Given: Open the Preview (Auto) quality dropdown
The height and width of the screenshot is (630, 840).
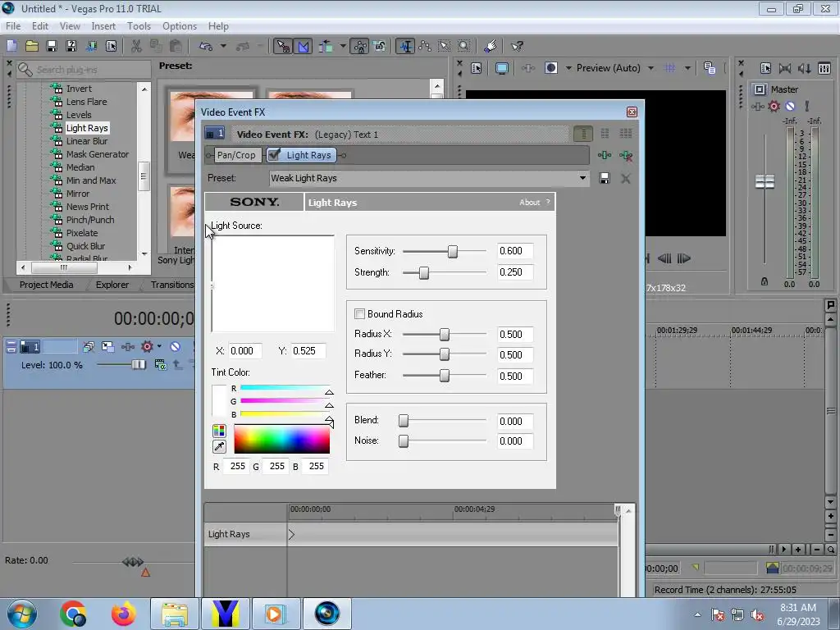Looking at the screenshot, I should click(x=651, y=68).
